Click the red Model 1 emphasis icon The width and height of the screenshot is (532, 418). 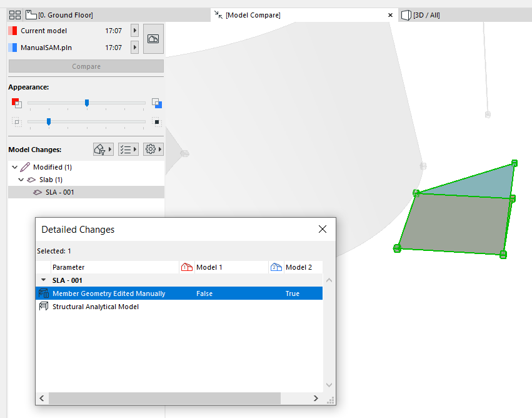pos(17,103)
